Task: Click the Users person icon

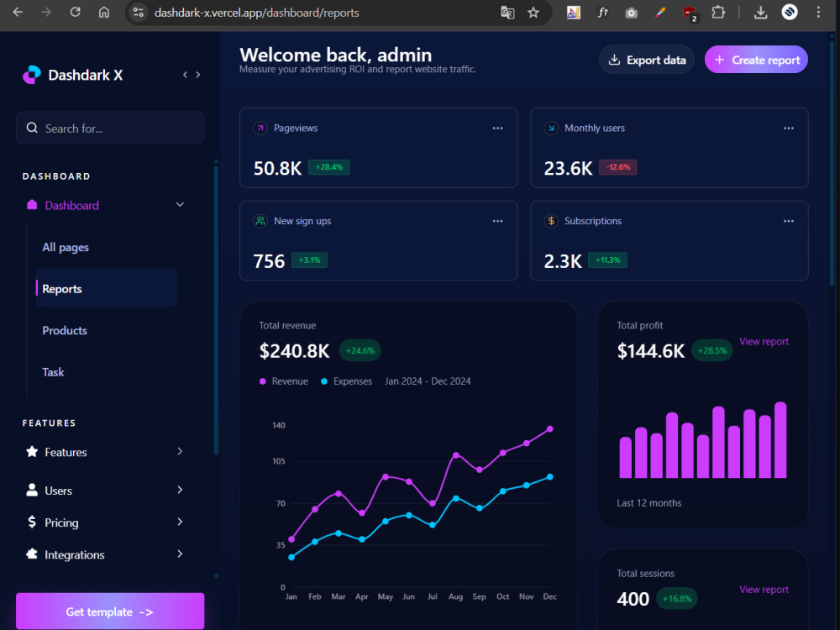Action: pos(32,490)
